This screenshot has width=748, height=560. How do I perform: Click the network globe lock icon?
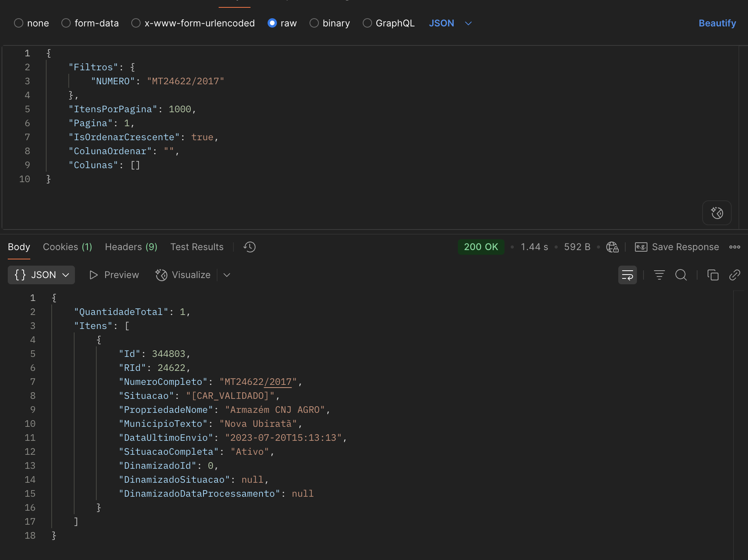(612, 247)
